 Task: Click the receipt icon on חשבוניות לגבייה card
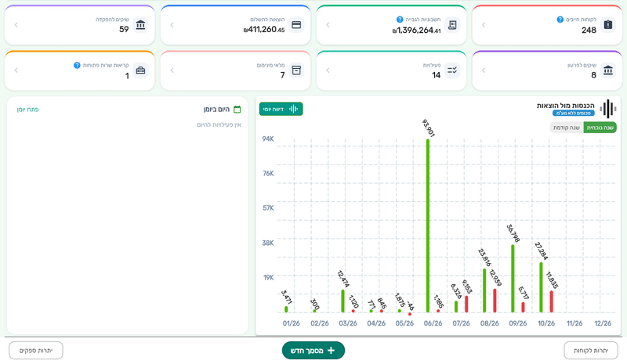click(x=452, y=25)
